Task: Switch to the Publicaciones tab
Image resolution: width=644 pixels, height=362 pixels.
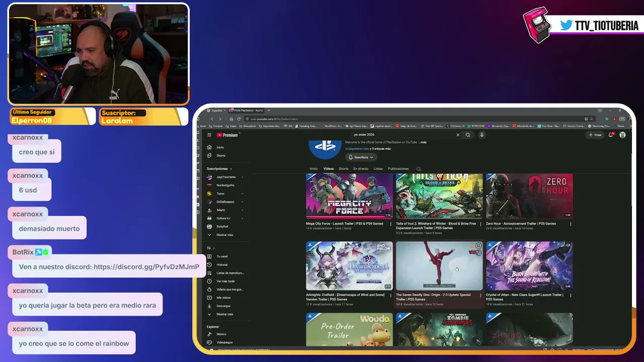Action: coord(398,169)
